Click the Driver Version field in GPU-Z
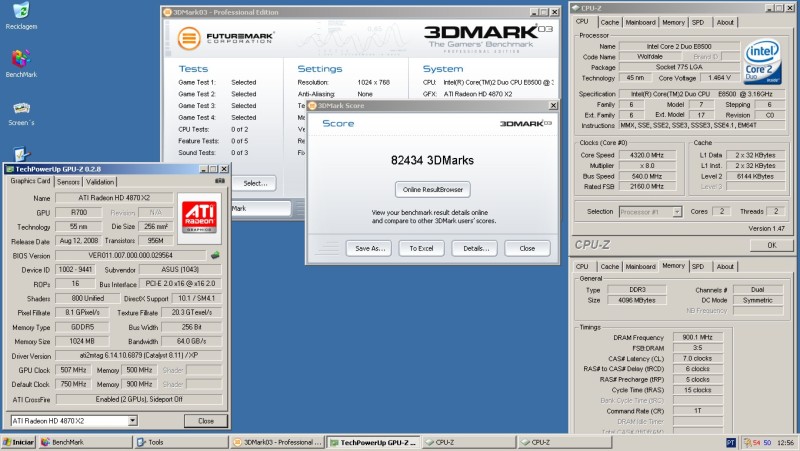 139,356
